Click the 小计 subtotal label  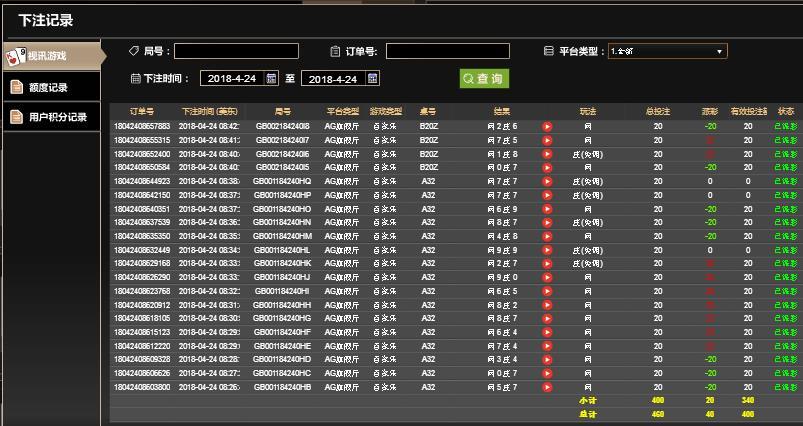point(588,400)
